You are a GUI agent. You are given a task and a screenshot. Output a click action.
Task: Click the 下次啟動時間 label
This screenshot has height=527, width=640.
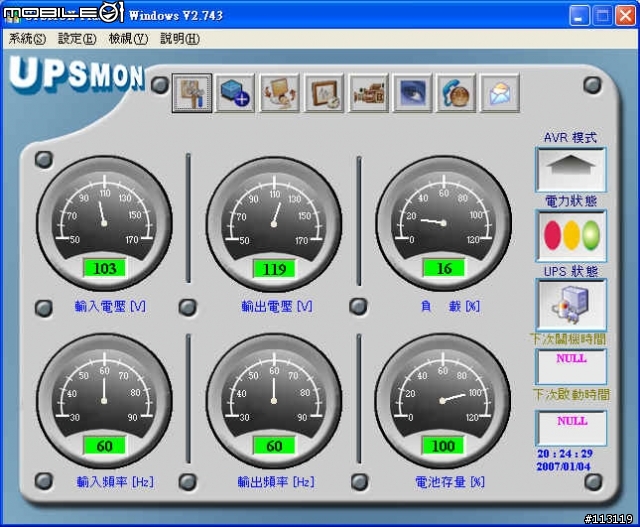[x=571, y=394]
